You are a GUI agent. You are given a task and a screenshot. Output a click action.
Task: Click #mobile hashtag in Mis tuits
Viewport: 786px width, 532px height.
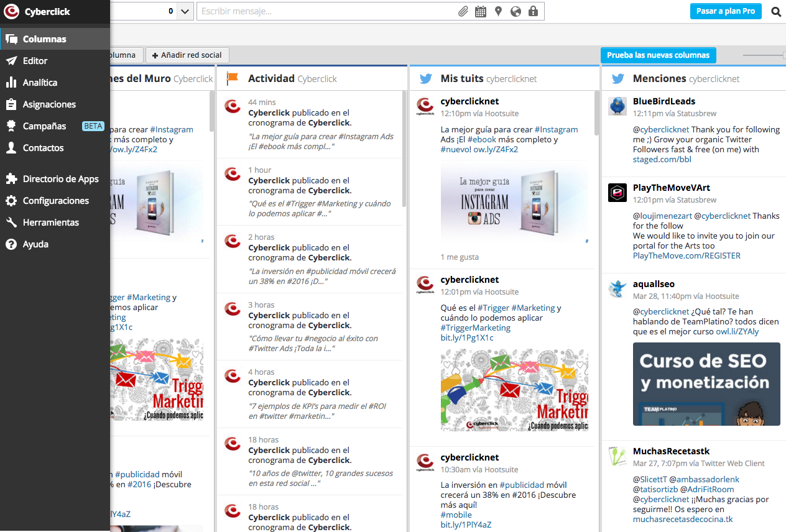point(456,515)
